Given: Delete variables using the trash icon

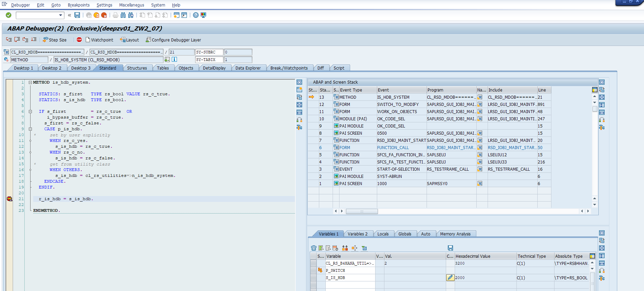Looking at the screenshot, I should [x=313, y=248].
